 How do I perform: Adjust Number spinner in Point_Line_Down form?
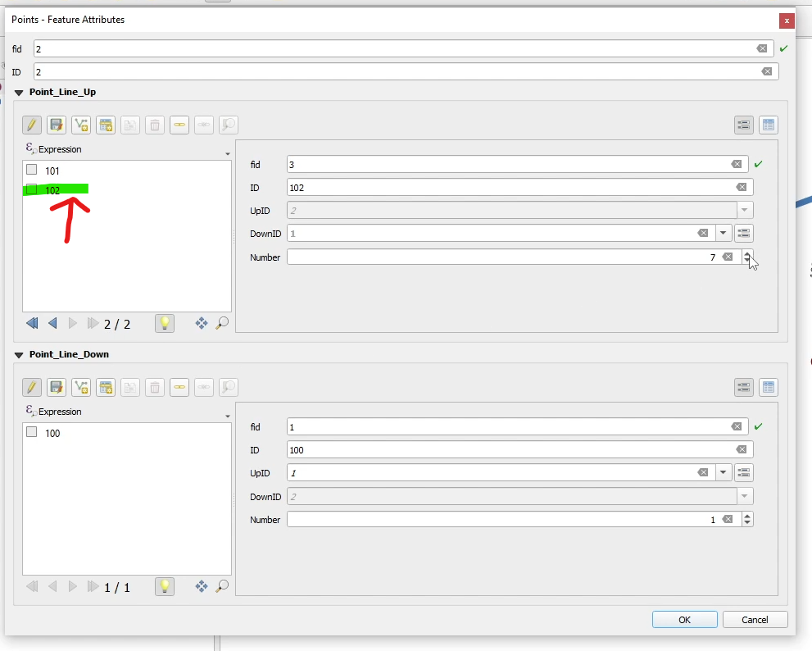pyautogui.click(x=746, y=519)
